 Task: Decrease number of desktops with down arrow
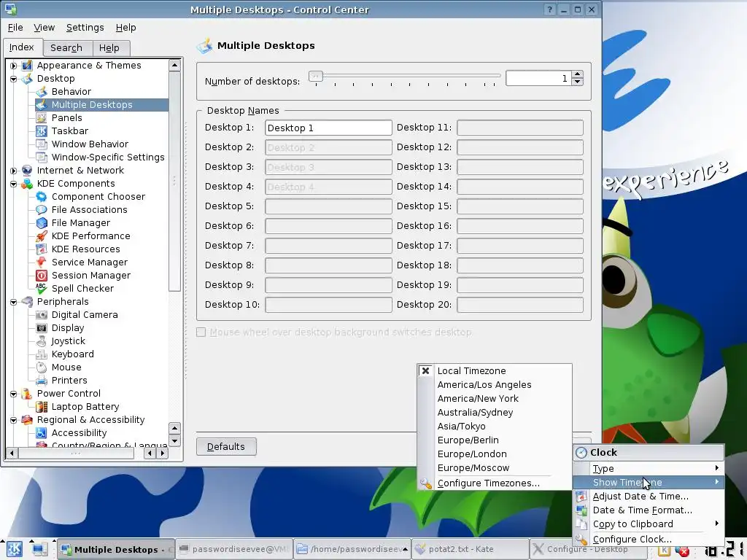(x=578, y=82)
